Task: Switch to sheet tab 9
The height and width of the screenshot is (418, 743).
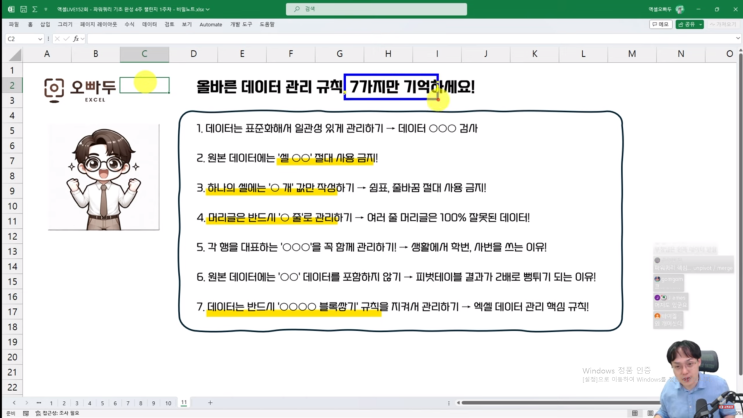Action: [154, 403]
